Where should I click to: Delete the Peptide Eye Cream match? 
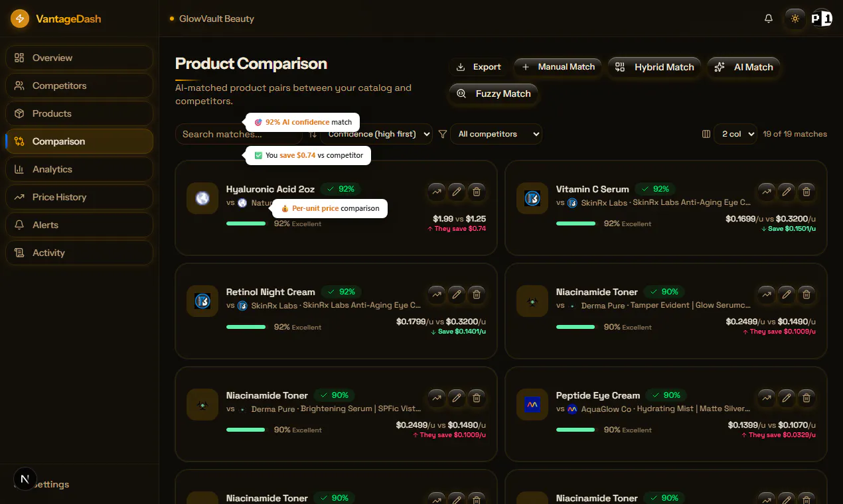[806, 398]
